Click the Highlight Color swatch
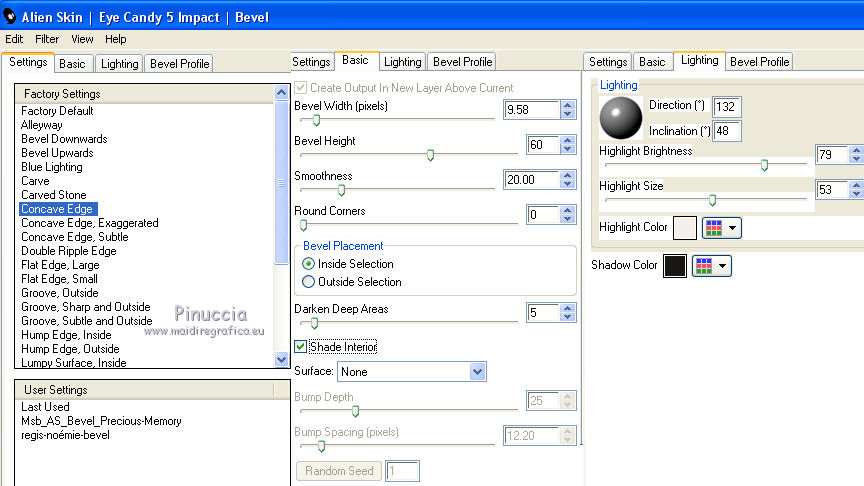Screen dimensions: 864x486 tap(685, 228)
